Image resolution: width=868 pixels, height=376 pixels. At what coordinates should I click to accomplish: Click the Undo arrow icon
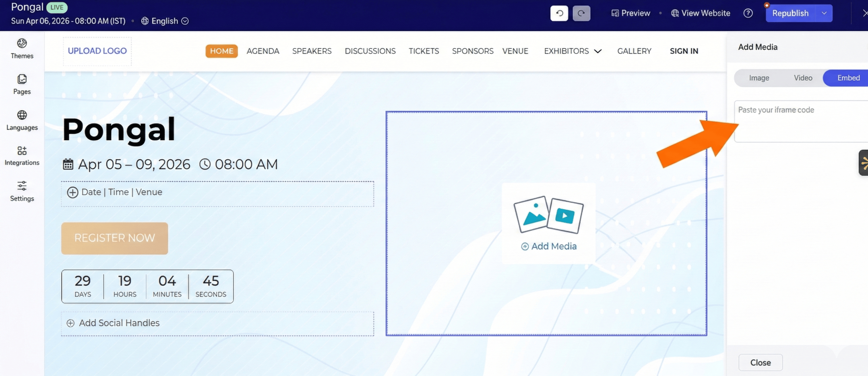559,13
